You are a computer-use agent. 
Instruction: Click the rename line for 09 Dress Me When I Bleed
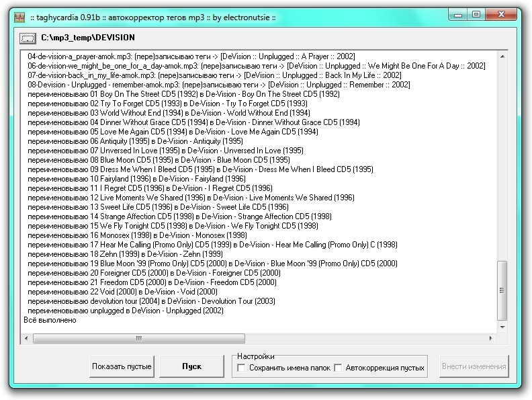tap(201, 169)
